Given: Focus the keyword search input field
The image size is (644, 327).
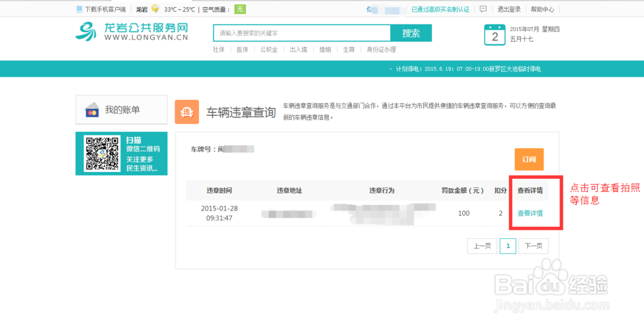Looking at the screenshot, I should pyautogui.click(x=302, y=33).
